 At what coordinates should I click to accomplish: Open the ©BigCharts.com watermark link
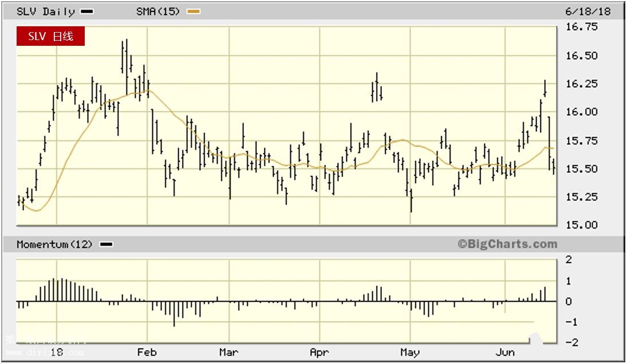pos(507,244)
